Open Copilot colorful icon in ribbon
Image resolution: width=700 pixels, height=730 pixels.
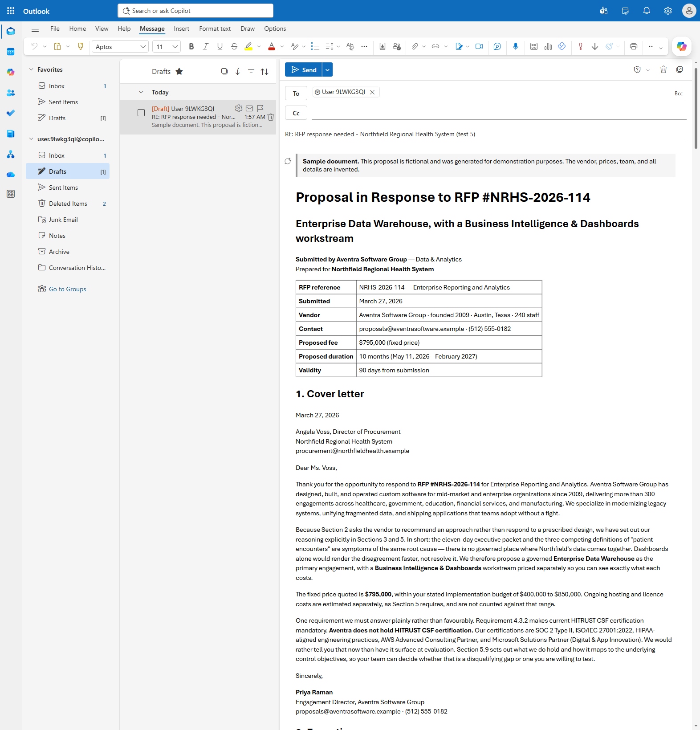(x=681, y=46)
